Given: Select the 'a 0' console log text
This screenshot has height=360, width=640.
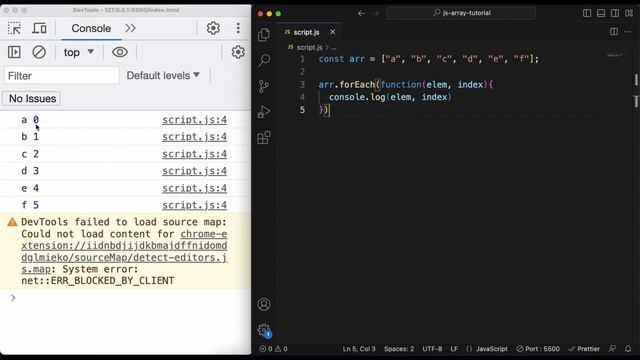Looking at the screenshot, I should [30, 120].
